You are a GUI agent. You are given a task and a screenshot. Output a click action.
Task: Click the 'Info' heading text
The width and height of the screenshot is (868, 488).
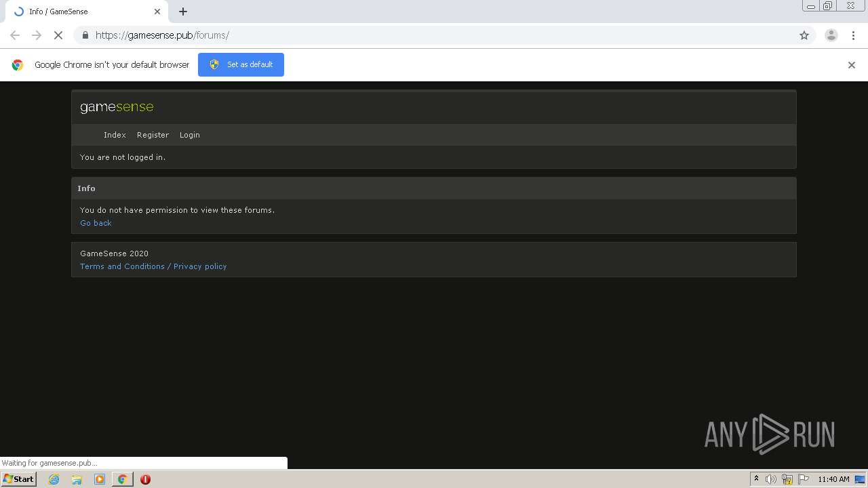click(x=86, y=188)
